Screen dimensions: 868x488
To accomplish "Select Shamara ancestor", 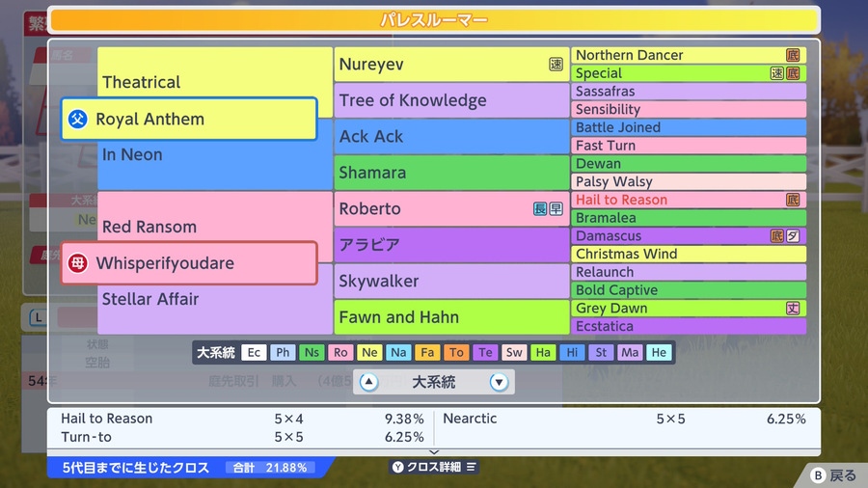I will click(x=451, y=173).
